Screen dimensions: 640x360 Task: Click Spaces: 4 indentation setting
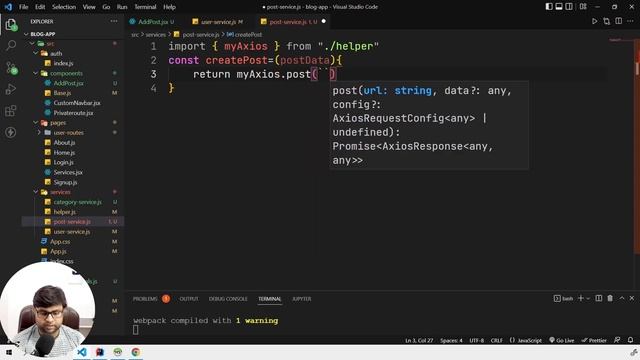click(451, 340)
